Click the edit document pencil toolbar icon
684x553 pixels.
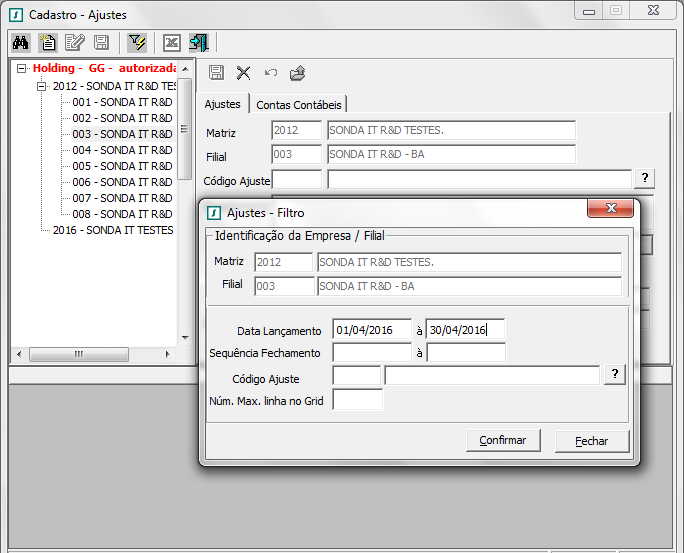click(x=74, y=43)
